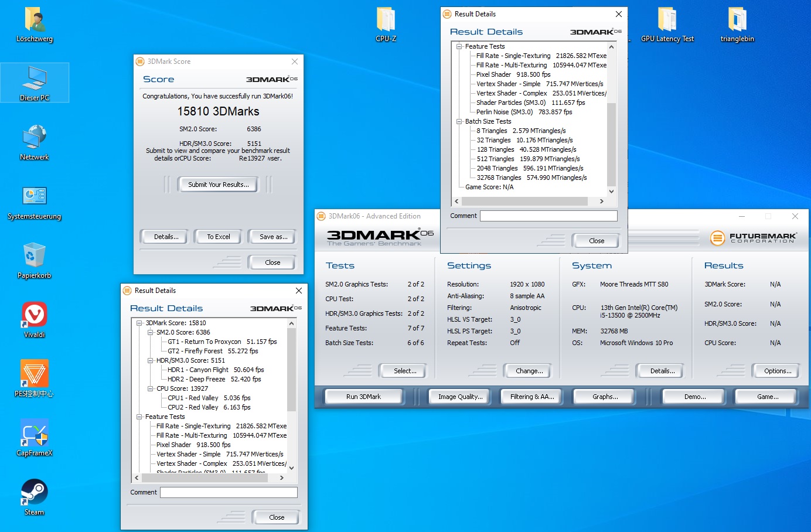This screenshot has width=811, height=532.
Task: Collapse the HDR/SM3.0 Score: 5151 node
Action: click(x=150, y=360)
